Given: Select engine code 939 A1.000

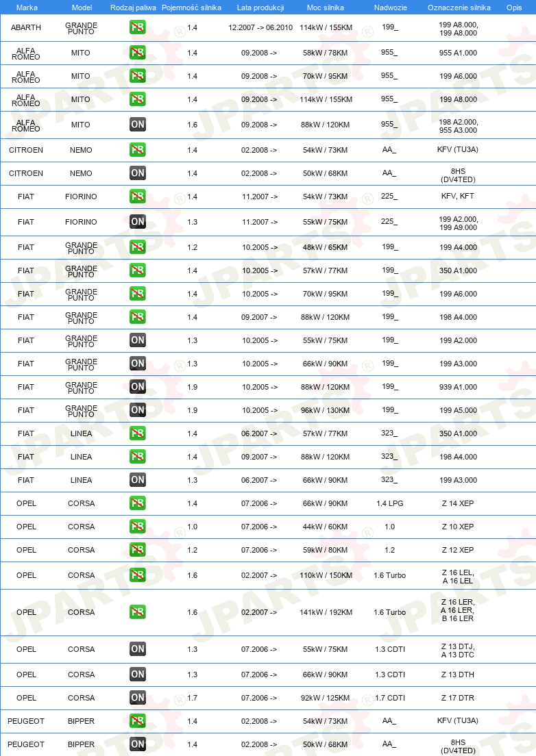Looking at the screenshot, I should (459, 387).
